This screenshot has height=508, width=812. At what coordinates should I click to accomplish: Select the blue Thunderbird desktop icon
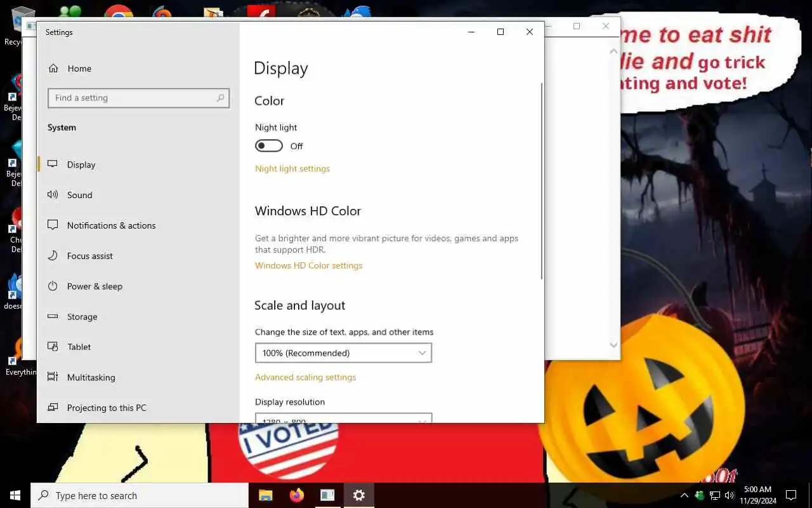357,12
